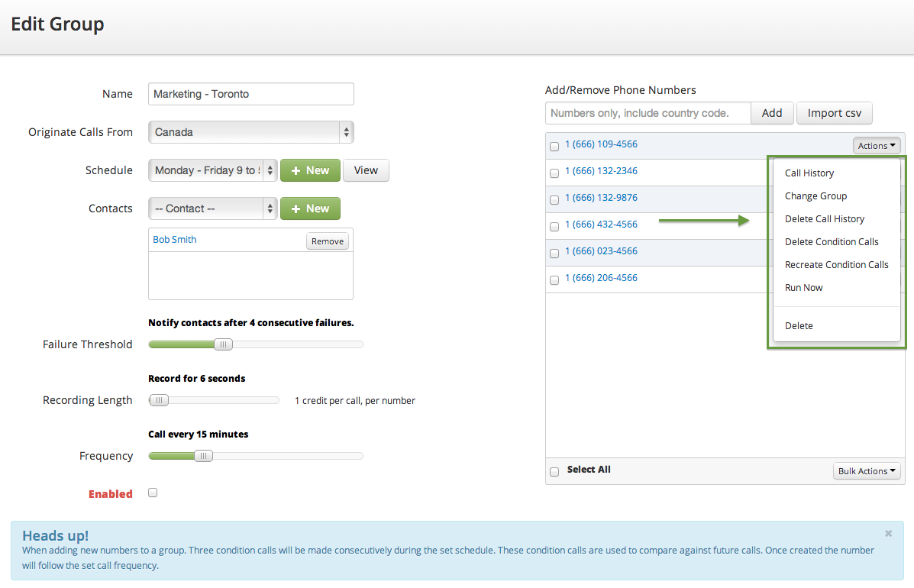
Task: Expand the Schedule dropdown
Action: pos(212,170)
